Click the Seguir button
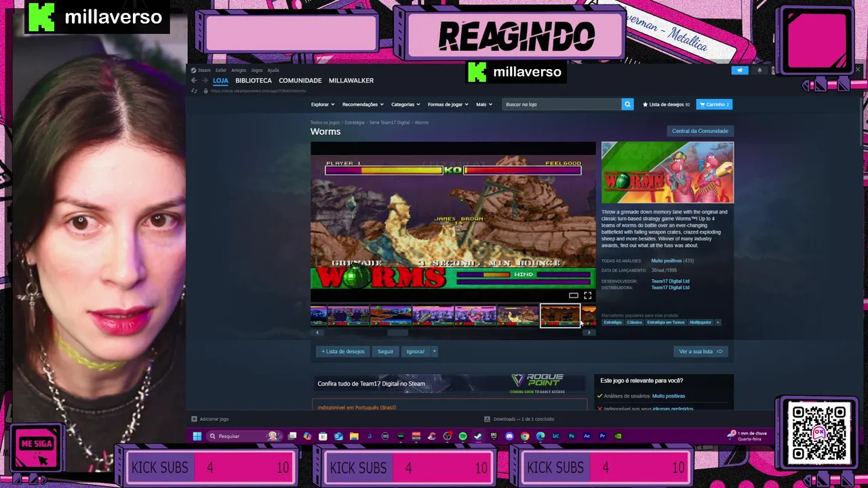Screen dimensions: 868x488 click(385, 351)
